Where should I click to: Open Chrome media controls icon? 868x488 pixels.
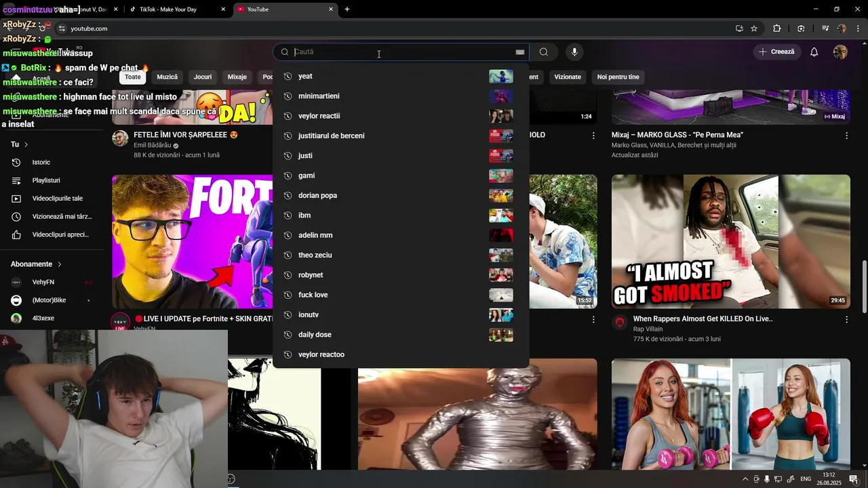click(825, 28)
